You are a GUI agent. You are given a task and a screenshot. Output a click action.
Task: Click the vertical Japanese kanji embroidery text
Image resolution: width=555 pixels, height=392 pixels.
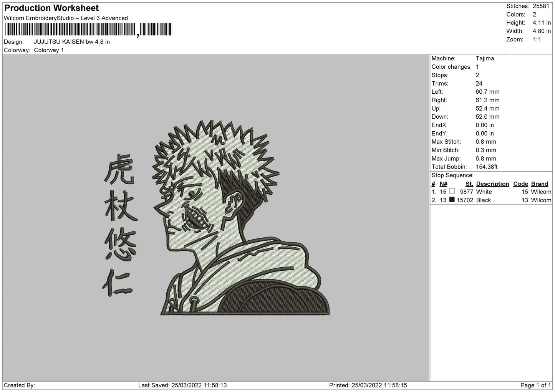[119, 225]
